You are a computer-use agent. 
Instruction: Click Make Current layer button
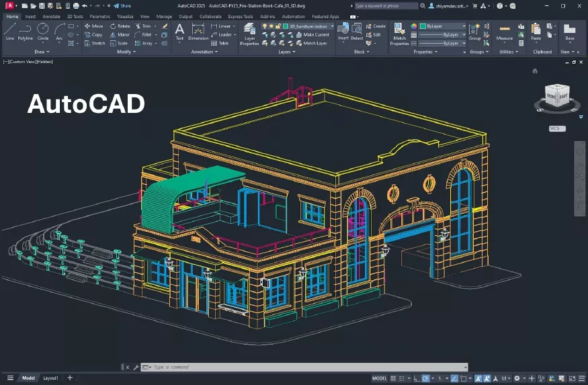click(x=312, y=34)
